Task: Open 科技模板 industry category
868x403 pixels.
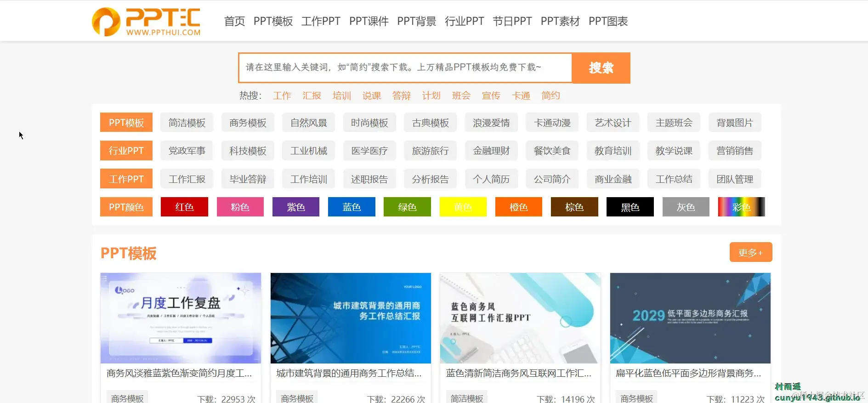Action: 248,151
